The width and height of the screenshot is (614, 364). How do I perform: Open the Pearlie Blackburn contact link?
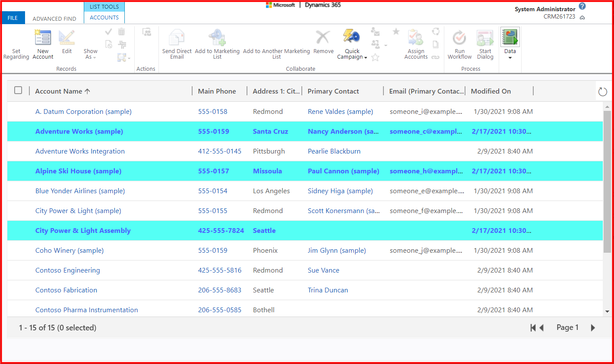tap(334, 151)
